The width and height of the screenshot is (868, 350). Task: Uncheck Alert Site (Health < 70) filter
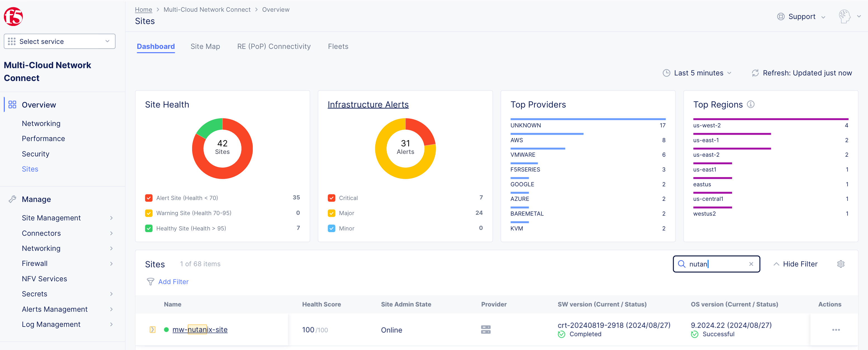(148, 198)
